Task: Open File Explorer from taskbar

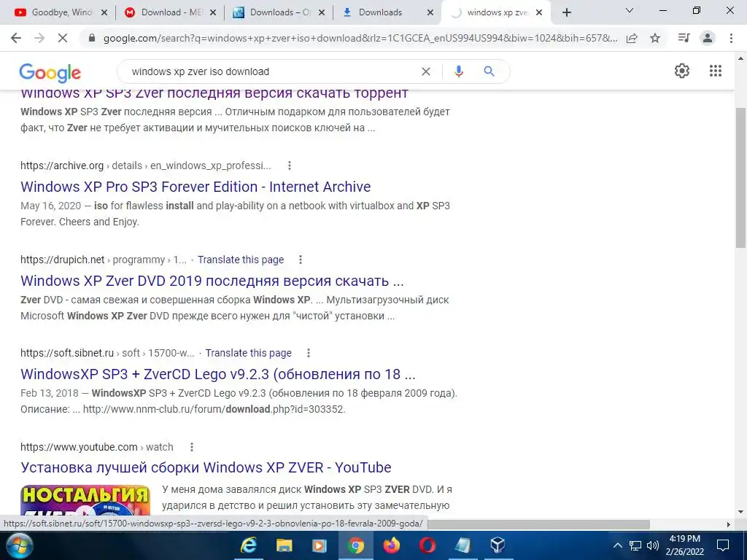Action: click(284, 545)
